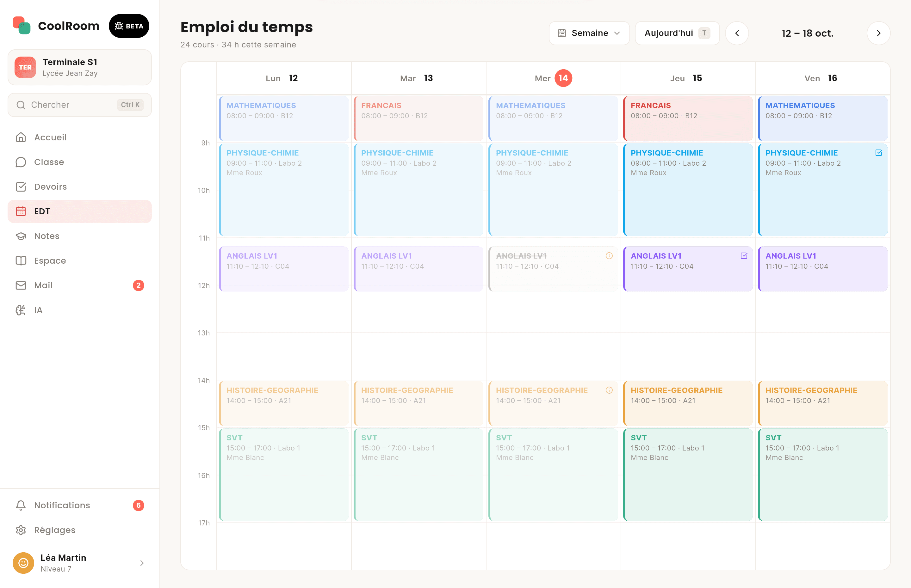Open Devoirs checkmark icon
The height and width of the screenshot is (588, 911).
tap(21, 187)
